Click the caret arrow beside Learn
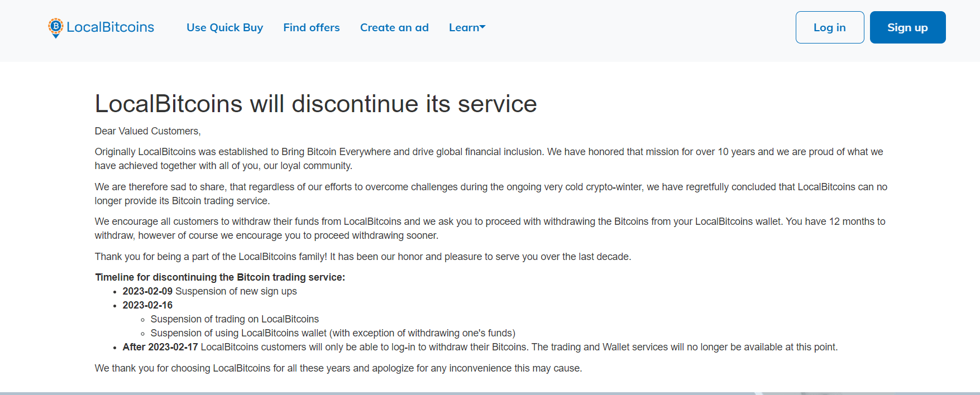The height and width of the screenshot is (395, 980). pyautogui.click(x=483, y=27)
